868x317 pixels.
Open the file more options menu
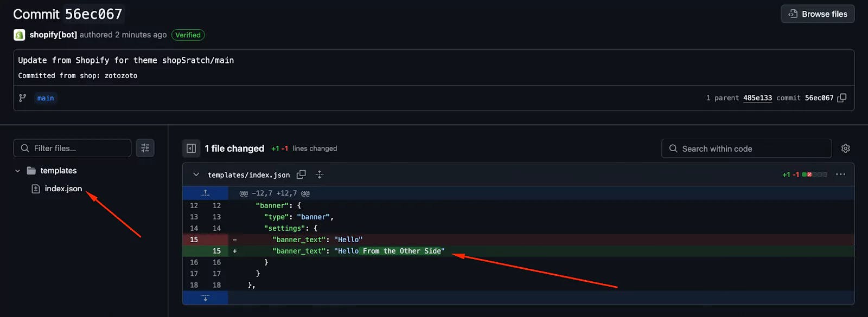(x=840, y=174)
